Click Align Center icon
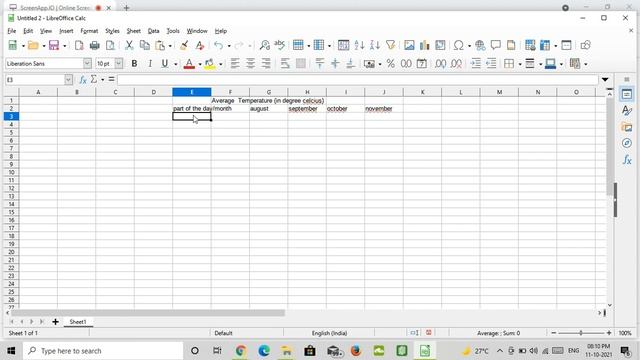 [x=250, y=64]
